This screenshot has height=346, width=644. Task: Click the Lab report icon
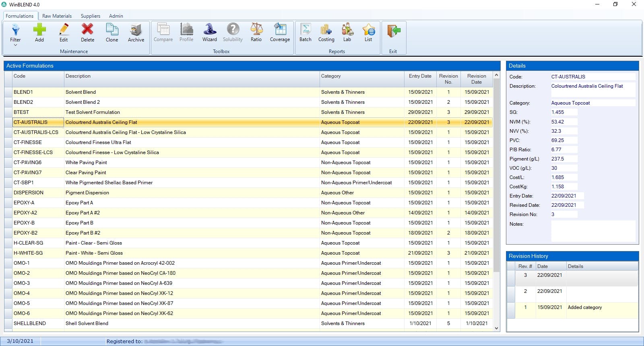coord(347,32)
